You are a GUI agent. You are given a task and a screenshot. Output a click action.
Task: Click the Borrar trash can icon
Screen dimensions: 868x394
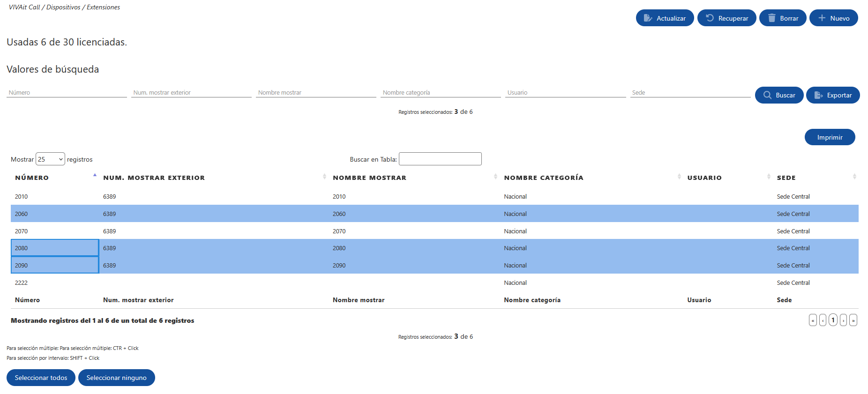[x=771, y=18]
